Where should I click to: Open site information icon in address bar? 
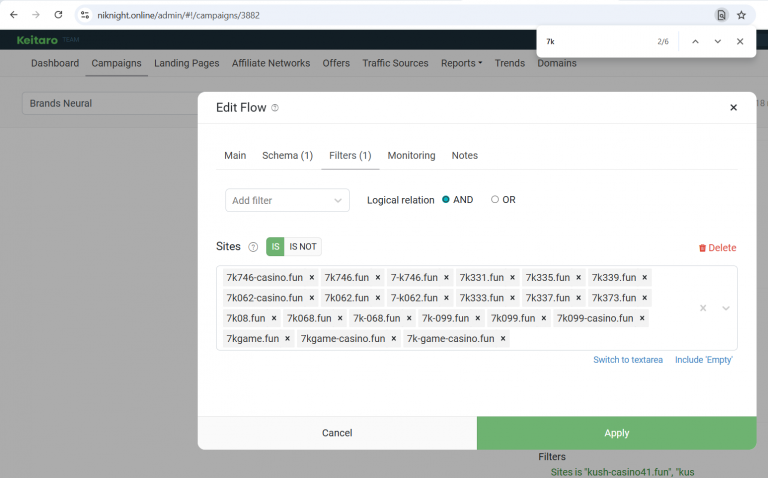(85, 15)
